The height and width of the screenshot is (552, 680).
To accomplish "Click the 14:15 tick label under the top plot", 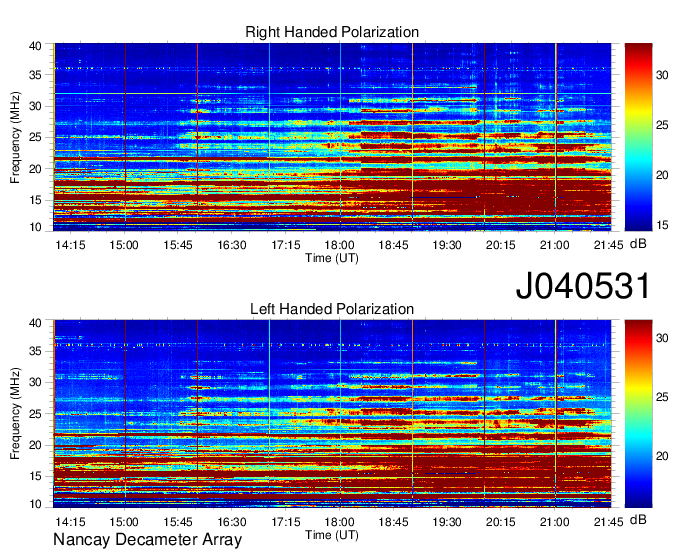I will coord(70,245).
